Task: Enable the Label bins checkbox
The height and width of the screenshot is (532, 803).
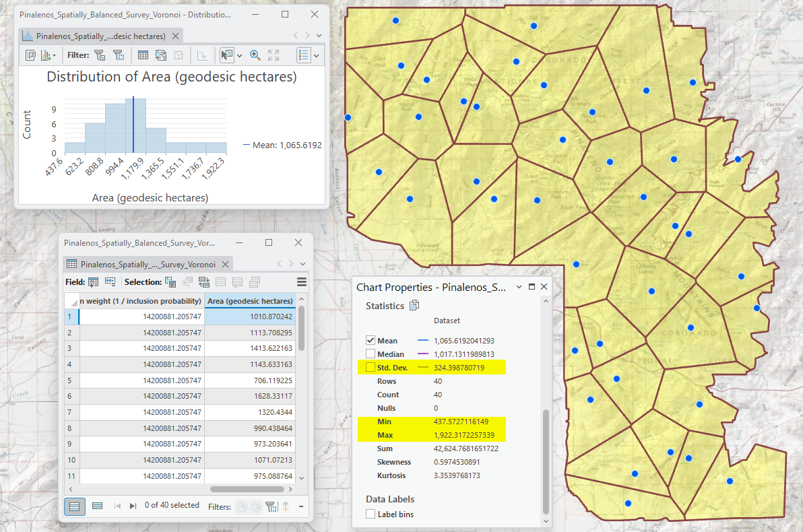Action: click(371, 514)
